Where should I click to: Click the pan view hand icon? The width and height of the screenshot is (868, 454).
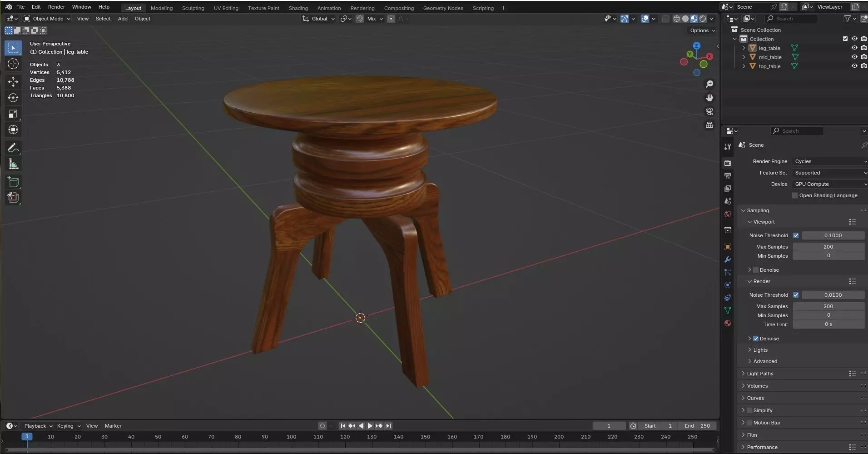coord(709,98)
